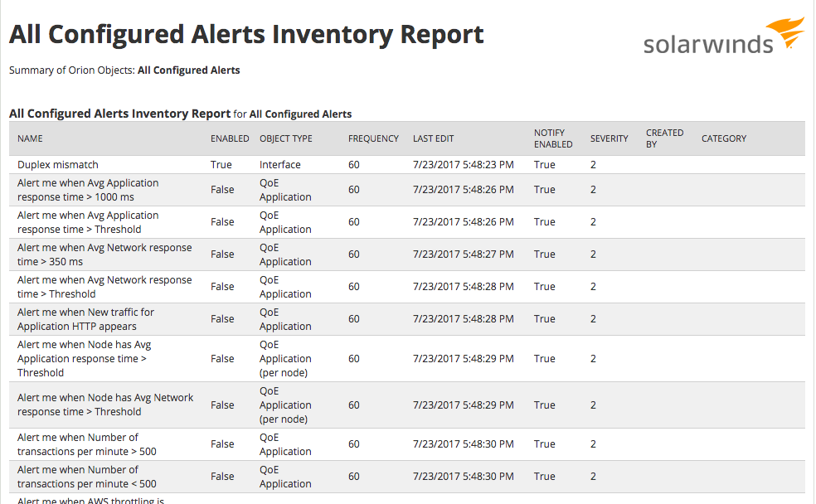This screenshot has width=816, height=504.
Task: Click the SolarWinds logo
Action: pyautogui.click(x=722, y=37)
